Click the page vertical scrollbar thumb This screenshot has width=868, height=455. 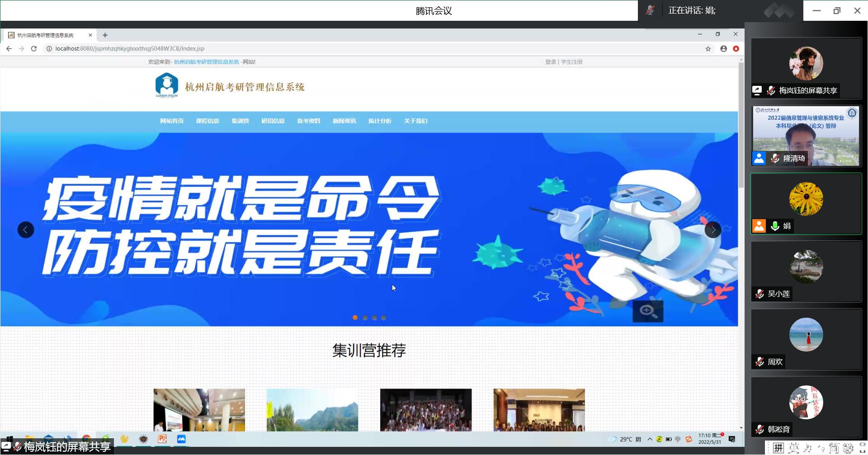click(x=741, y=127)
